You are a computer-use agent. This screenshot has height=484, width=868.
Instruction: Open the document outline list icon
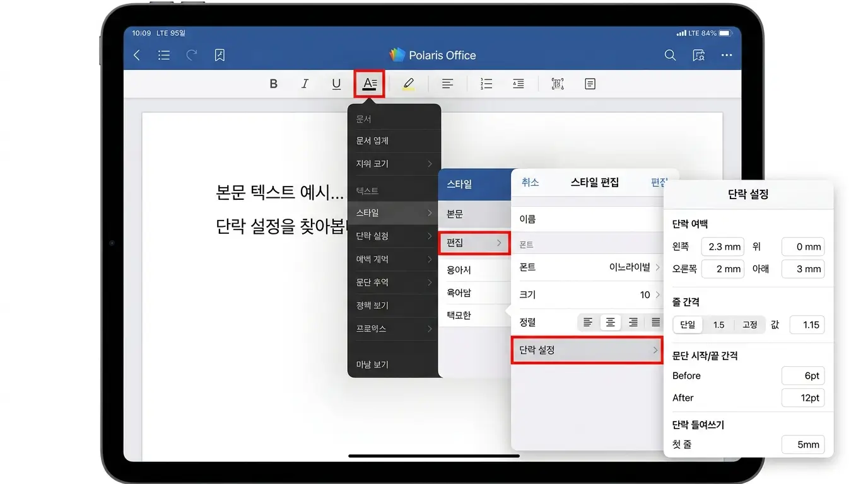tap(164, 55)
